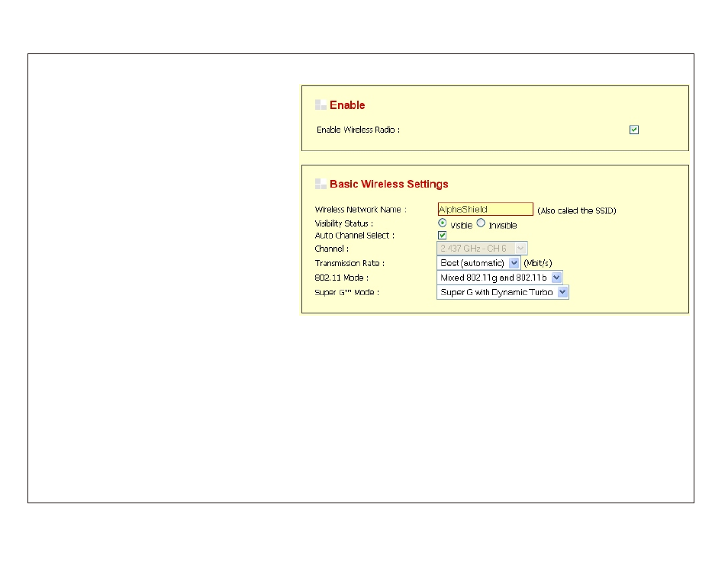Click the Wireless Network Name field
Viewport: 728px width, 562px height.
coord(485,209)
